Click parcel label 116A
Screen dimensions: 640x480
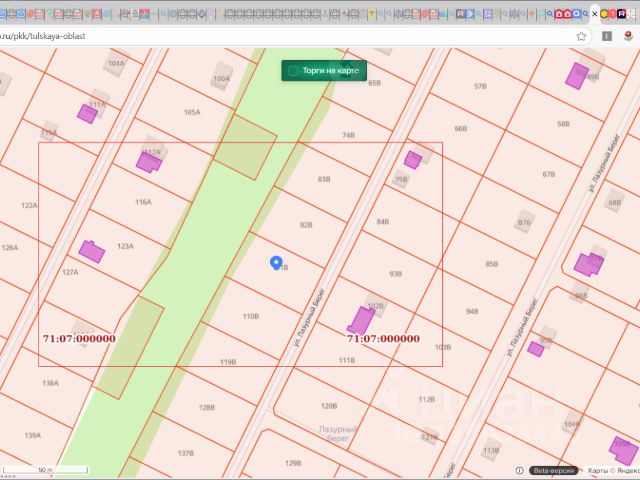pos(143,202)
